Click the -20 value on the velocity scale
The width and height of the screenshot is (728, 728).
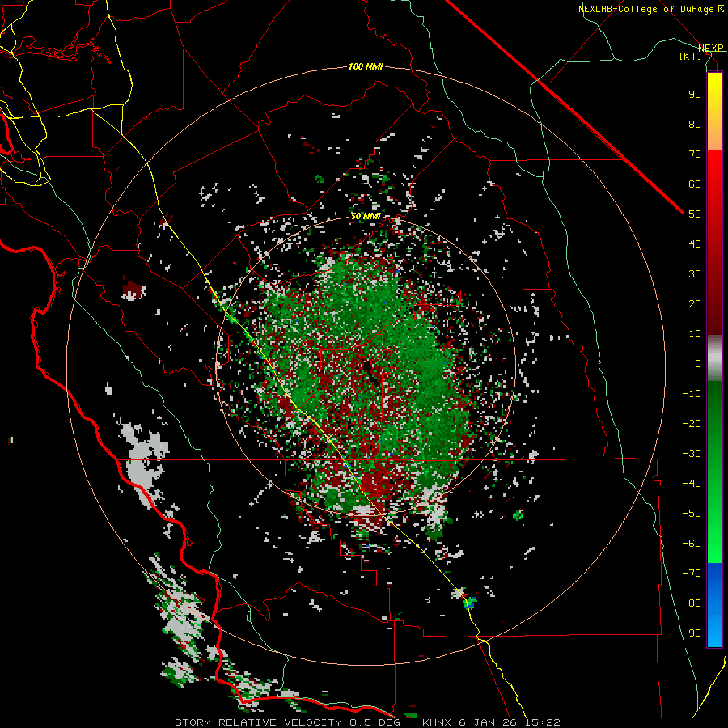point(692,423)
